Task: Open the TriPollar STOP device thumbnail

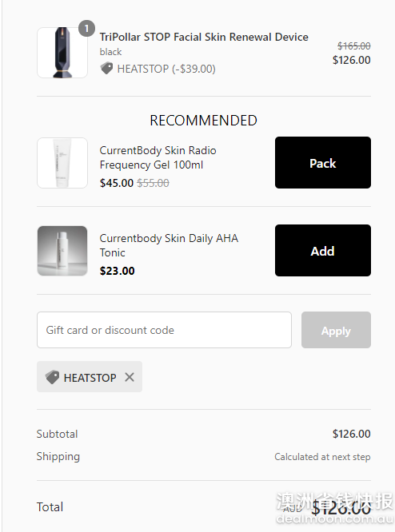Action: coord(62,53)
